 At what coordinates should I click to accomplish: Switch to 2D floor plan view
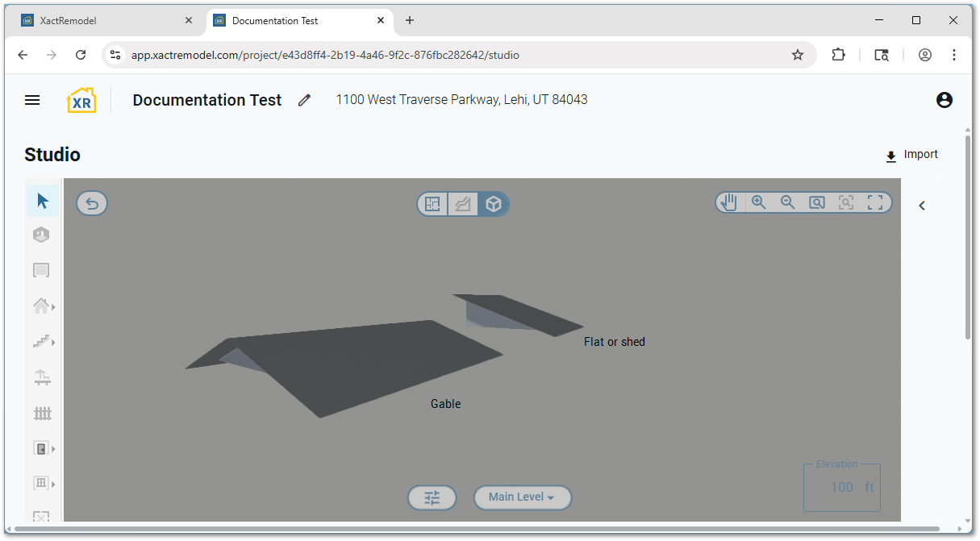433,204
